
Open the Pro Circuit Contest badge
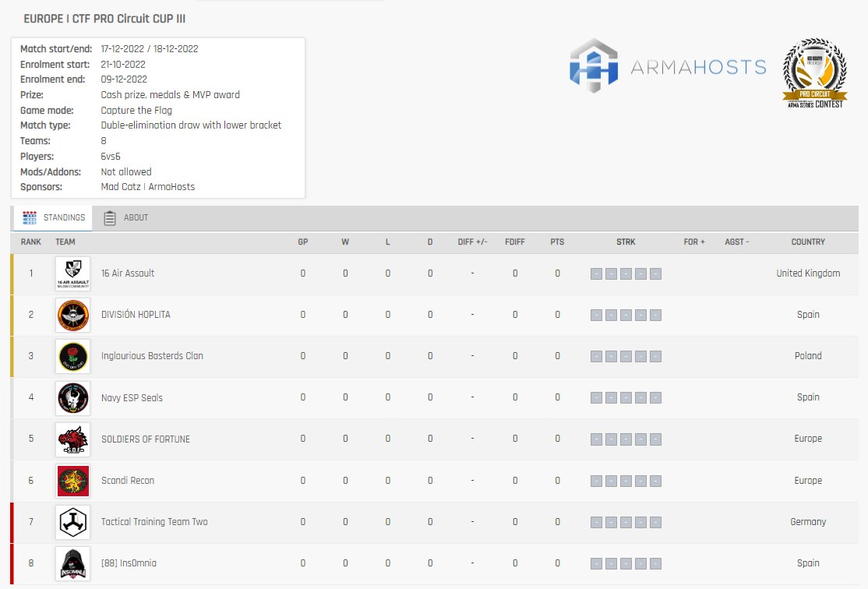click(815, 72)
